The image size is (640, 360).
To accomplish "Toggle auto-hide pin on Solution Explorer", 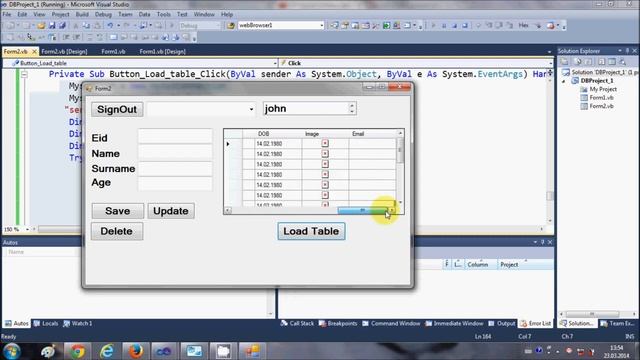I will coord(627,51).
